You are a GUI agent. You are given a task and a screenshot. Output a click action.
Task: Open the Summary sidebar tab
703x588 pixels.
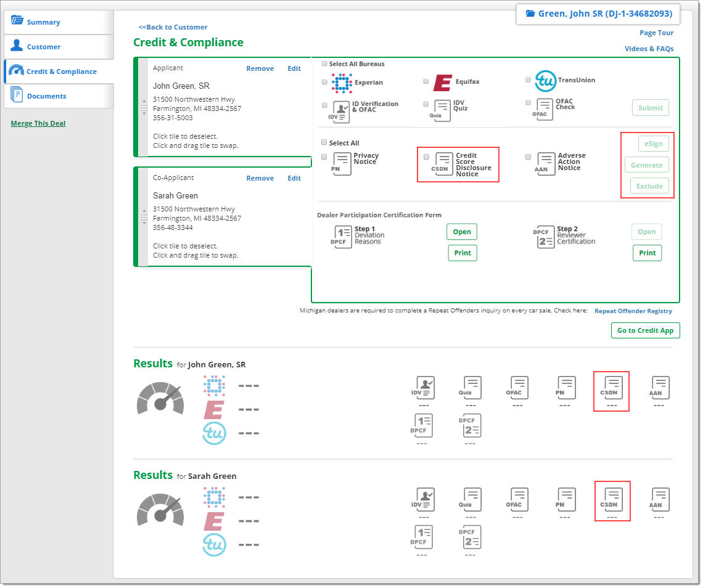click(59, 22)
